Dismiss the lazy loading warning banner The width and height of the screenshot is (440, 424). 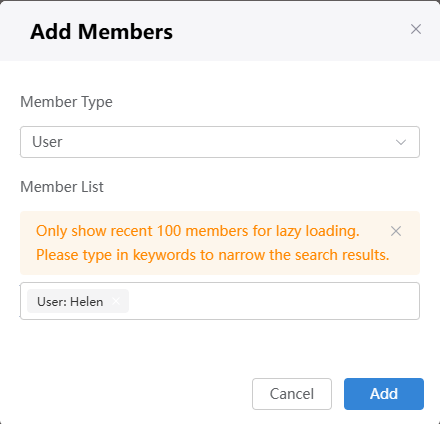coord(396,231)
